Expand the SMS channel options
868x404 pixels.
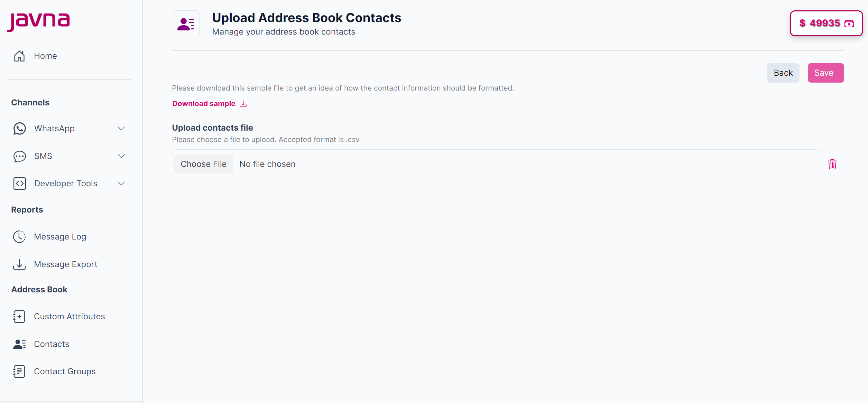(x=121, y=156)
